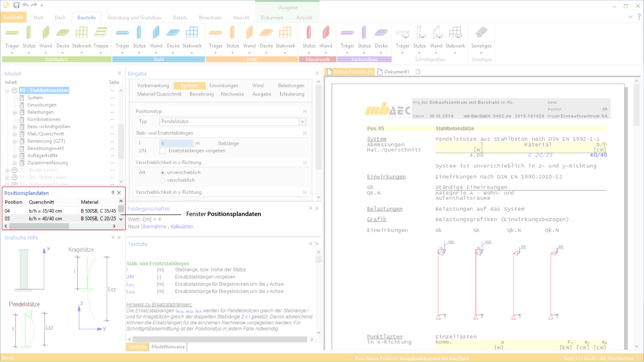Image resolution: width=644 pixels, height=362 pixels.
Task: Collapse Stab- und Ersatzstablängen section
Action: (305, 133)
